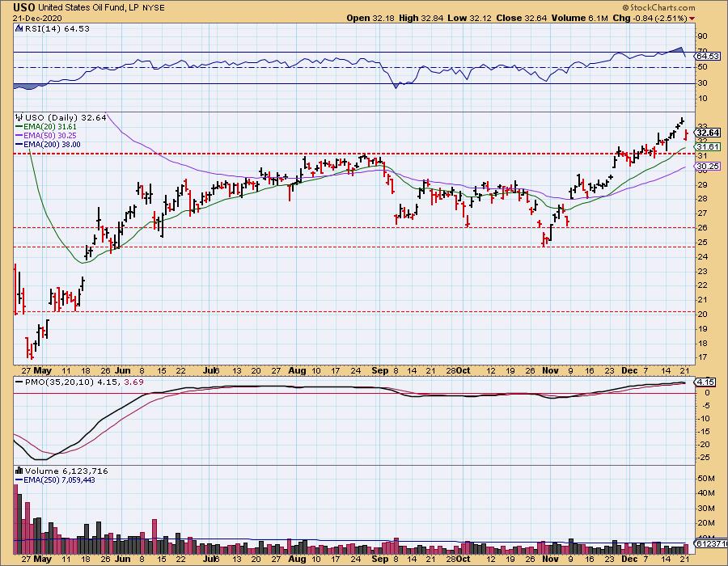Click the 'PMO(35,20,10) 4.15' label

coord(73,382)
